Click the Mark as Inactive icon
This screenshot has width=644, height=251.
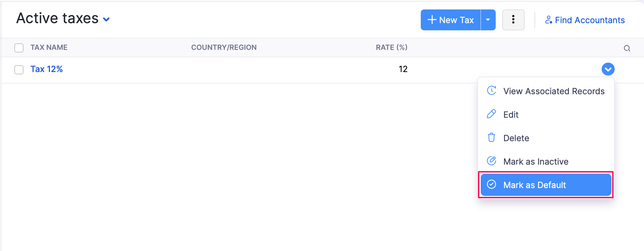491,161
